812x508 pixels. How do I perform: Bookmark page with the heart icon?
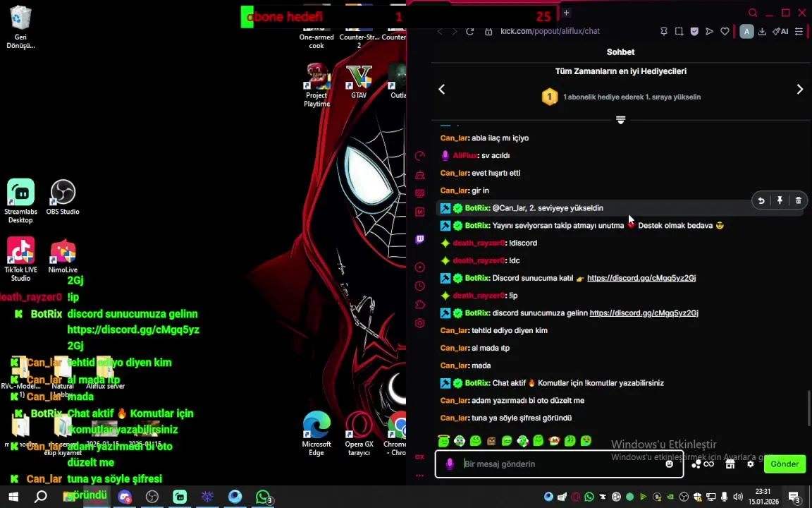pyautogui.click(x=725, y=32)
